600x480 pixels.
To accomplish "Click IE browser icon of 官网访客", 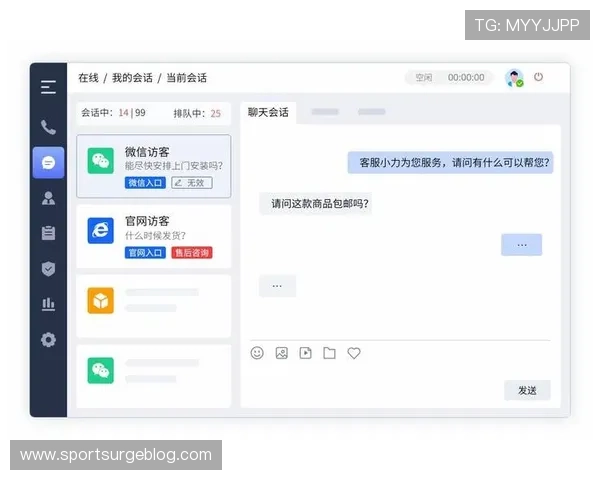I will (101, 230).
